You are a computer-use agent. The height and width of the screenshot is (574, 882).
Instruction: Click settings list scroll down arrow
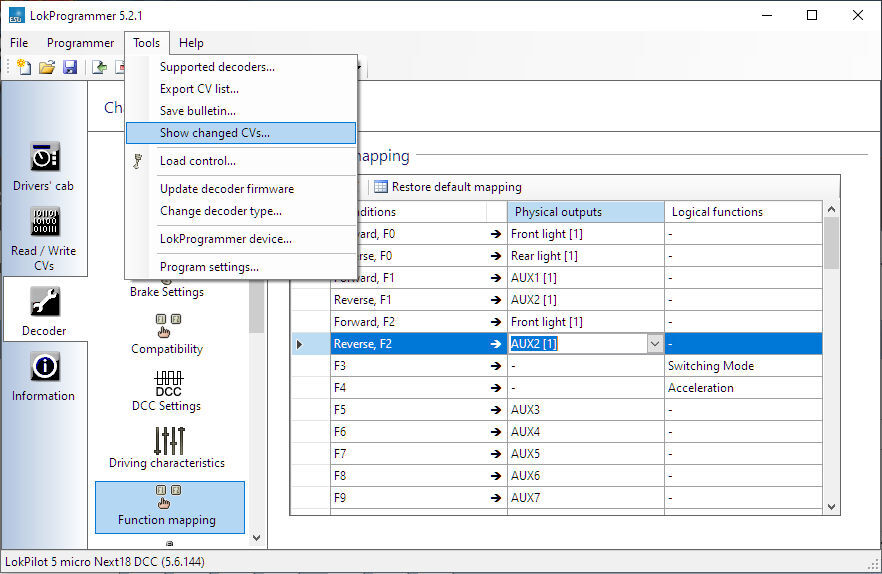[x=256, y=538]
